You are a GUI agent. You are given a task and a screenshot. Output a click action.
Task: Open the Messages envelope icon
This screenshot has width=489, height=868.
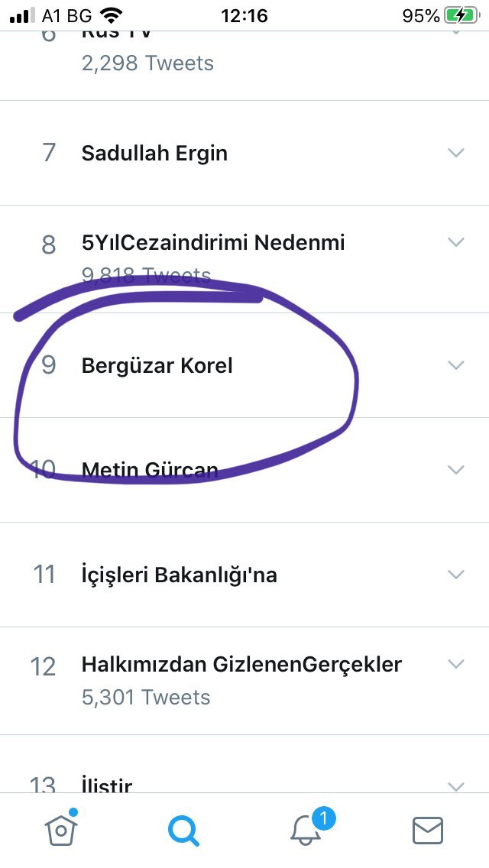click(x=427, y=830)
